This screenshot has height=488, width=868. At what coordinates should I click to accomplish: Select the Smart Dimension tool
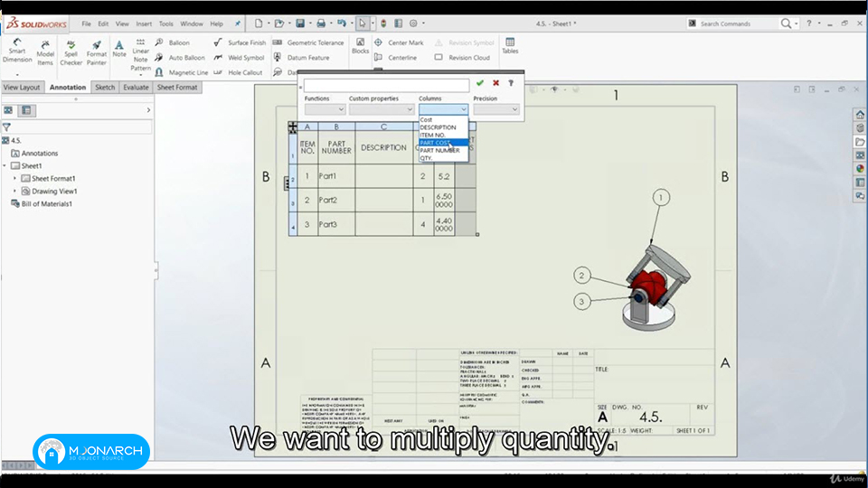17,52
